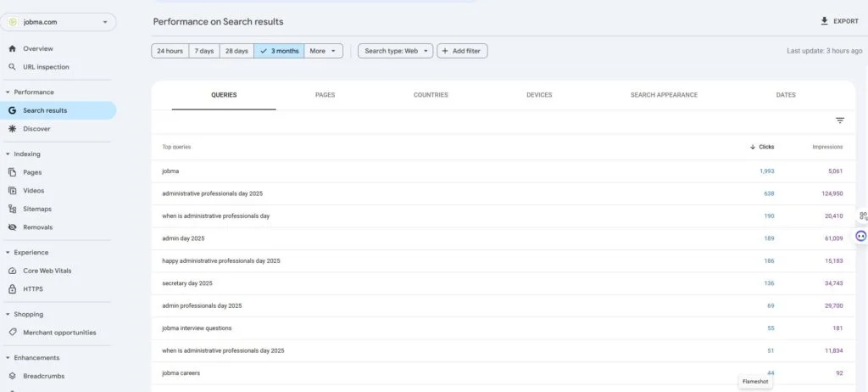Click the jobma.com property logo icon
Screen dimensions: 868x392
pos(13,22)
